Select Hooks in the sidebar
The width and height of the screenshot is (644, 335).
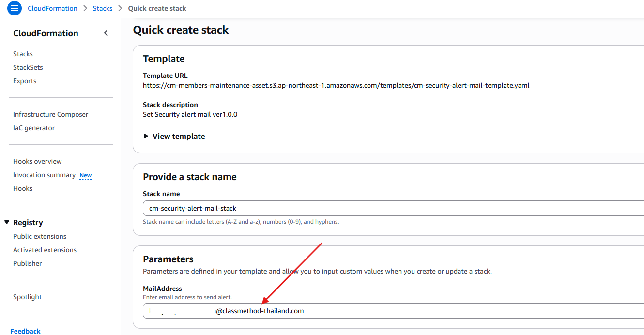tap(23, 188)
